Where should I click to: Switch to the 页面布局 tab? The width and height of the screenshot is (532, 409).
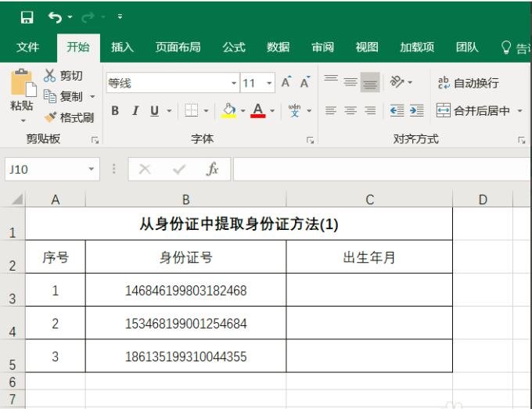click(178, 47)
